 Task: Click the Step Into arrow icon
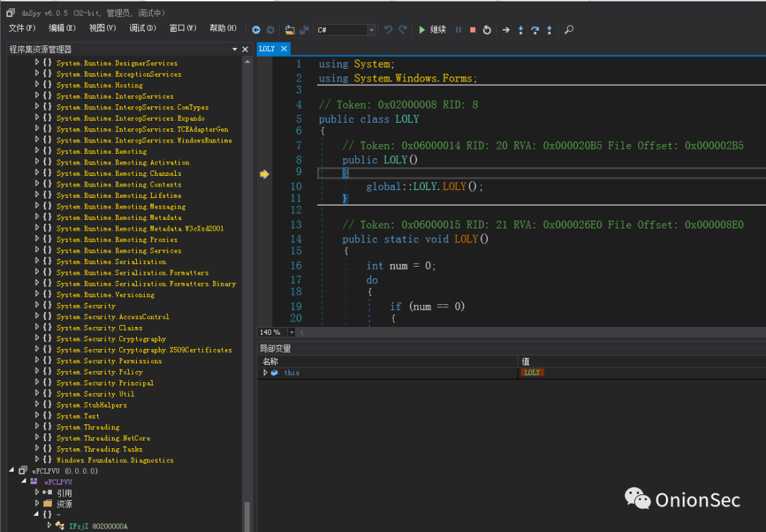point(521,30)
